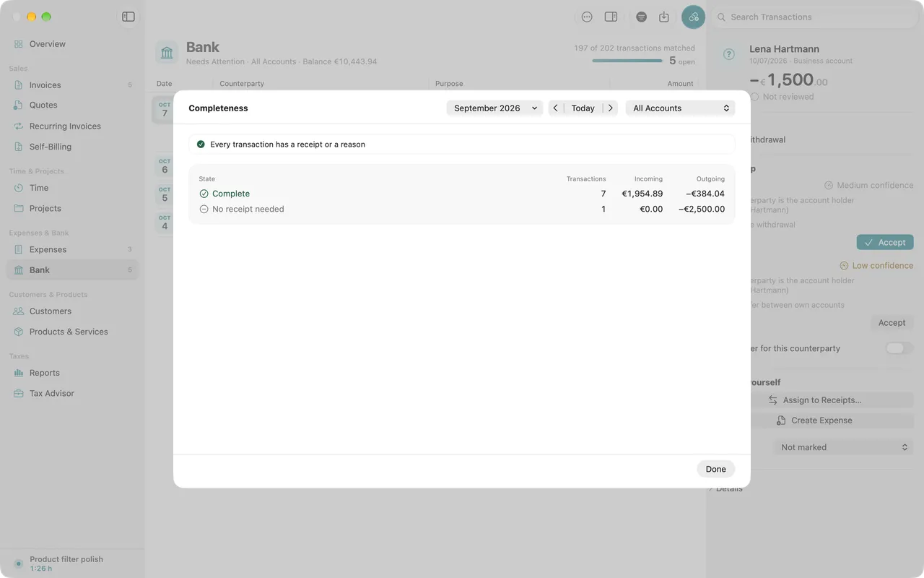The height and width of the screenshot is (578, 924).
Task: Click the Low confidence icon
Action: point(844,266)
